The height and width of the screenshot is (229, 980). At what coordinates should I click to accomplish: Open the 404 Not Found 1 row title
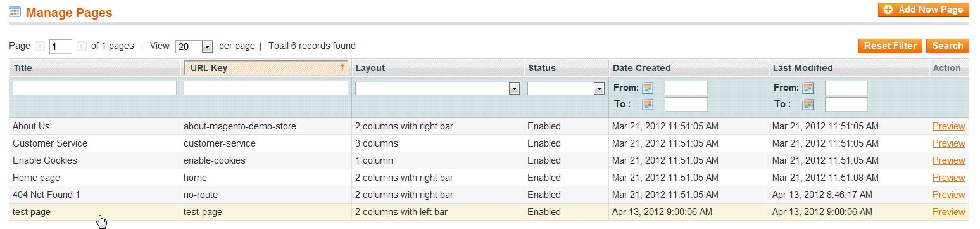click(x=46, y=195)
